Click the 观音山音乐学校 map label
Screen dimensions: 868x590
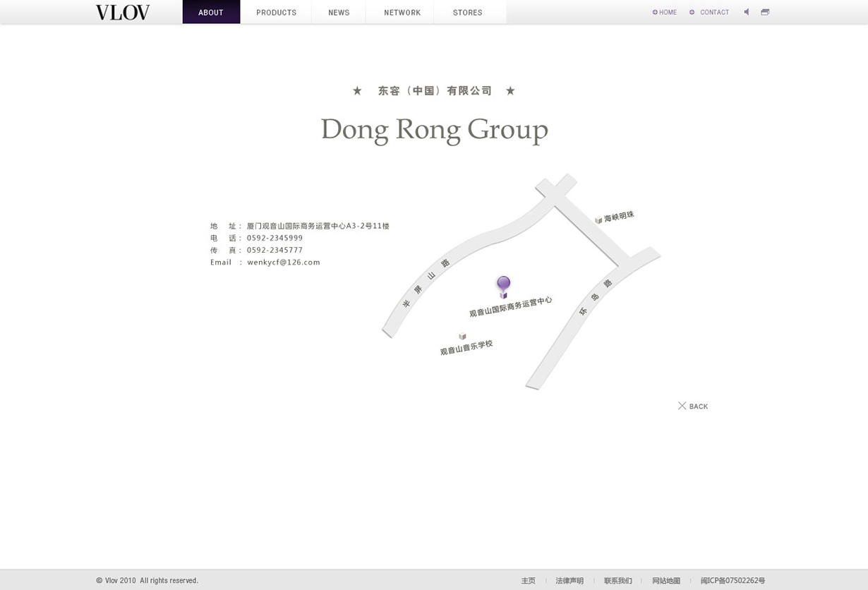[x=466, y=347]
